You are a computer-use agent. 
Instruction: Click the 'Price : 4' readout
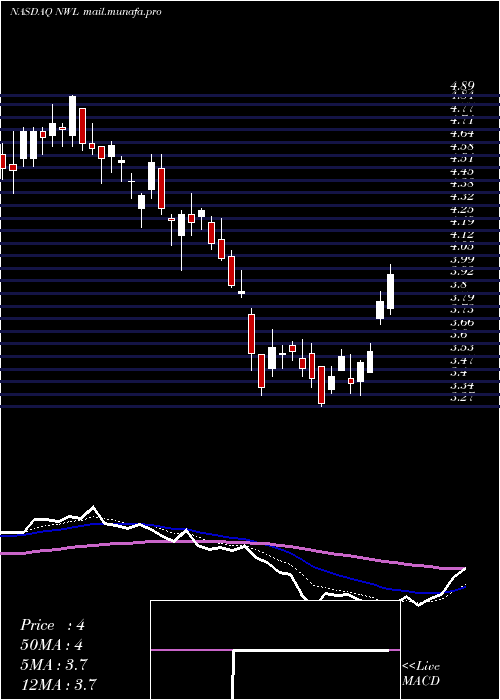(52, 625)
